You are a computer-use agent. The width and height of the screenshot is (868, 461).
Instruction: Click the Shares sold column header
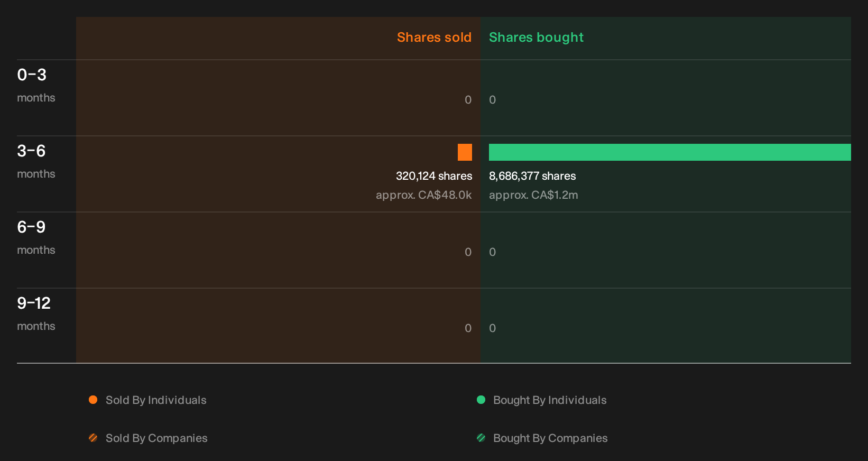[x=434, y=38]
